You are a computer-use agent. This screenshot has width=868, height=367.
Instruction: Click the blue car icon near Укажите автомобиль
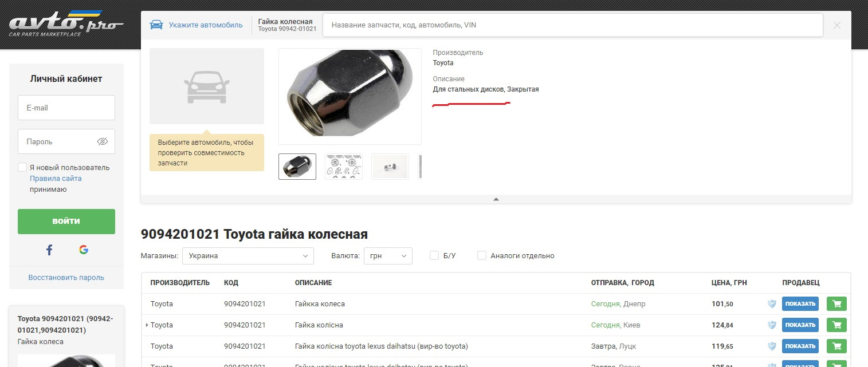(156, 25)
